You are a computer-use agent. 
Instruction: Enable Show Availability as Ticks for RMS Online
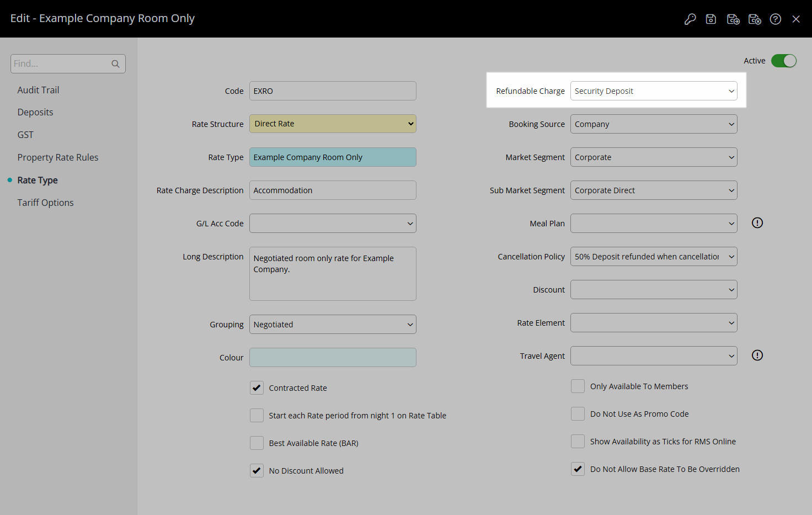tap(578, 442)
